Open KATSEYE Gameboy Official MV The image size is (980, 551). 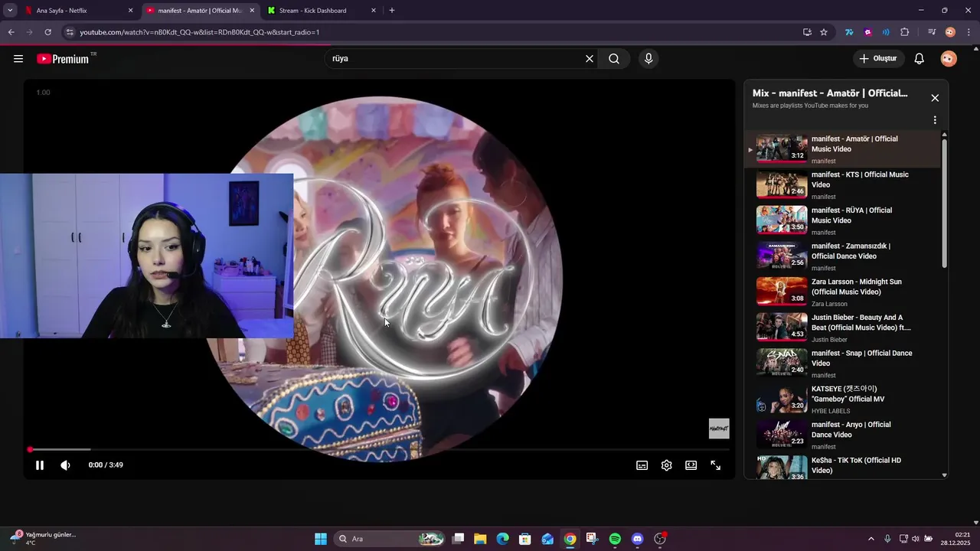point(842,399)
